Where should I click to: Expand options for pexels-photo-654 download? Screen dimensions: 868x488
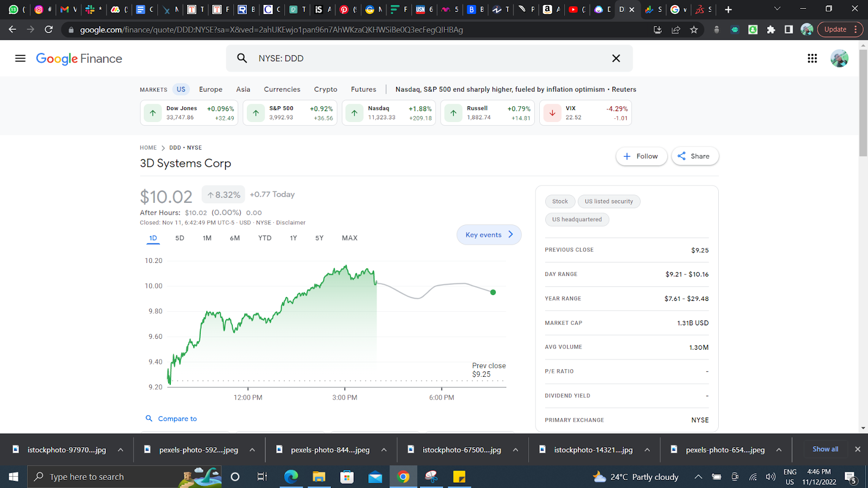click(778, 450)
